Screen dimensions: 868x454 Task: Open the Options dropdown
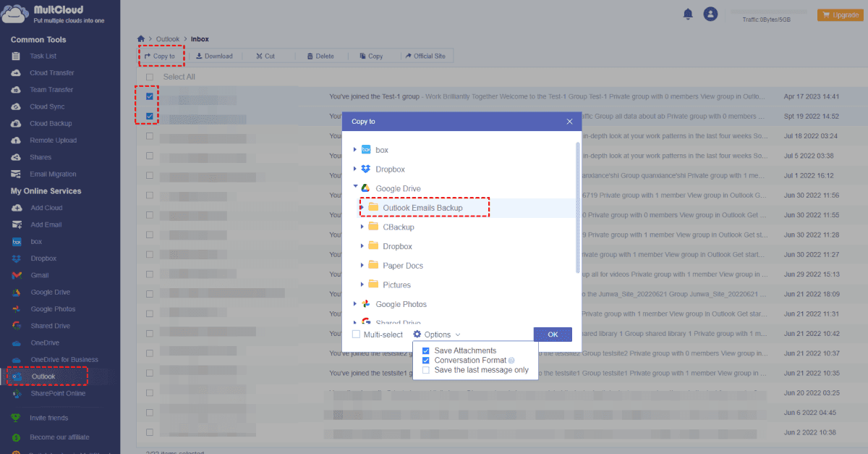[x=437, y=335]
